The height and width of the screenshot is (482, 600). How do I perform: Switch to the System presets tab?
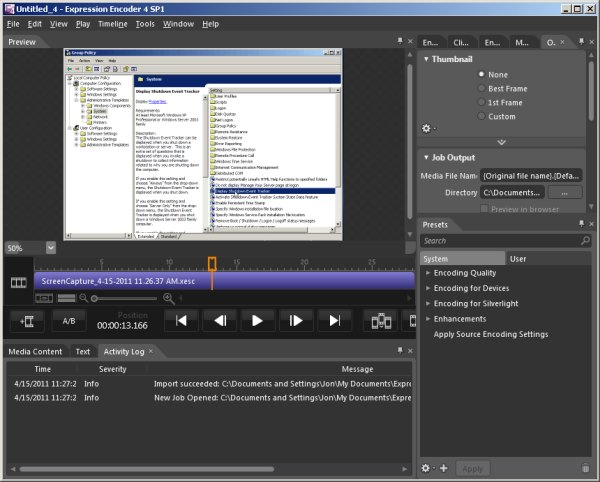[x=462, y=259]
